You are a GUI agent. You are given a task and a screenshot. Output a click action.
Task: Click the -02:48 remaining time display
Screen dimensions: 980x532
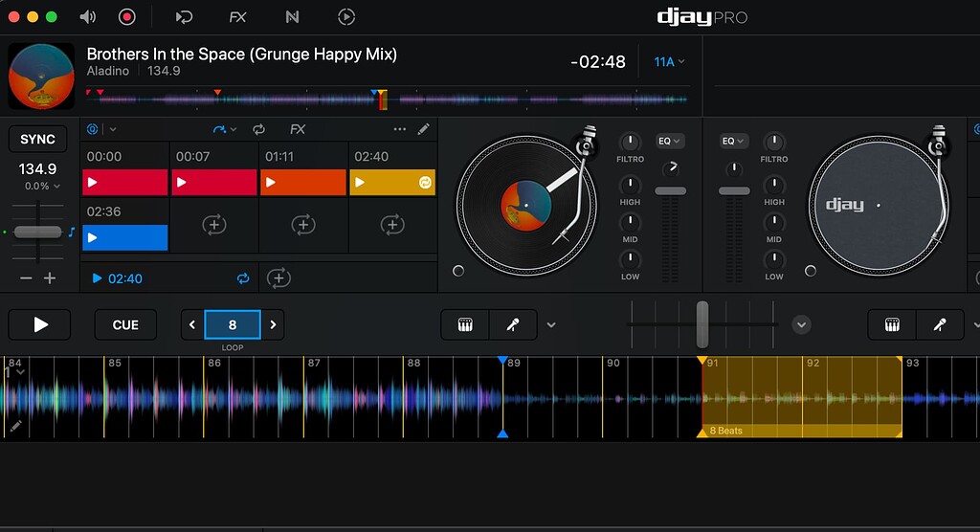pos(597,62)
